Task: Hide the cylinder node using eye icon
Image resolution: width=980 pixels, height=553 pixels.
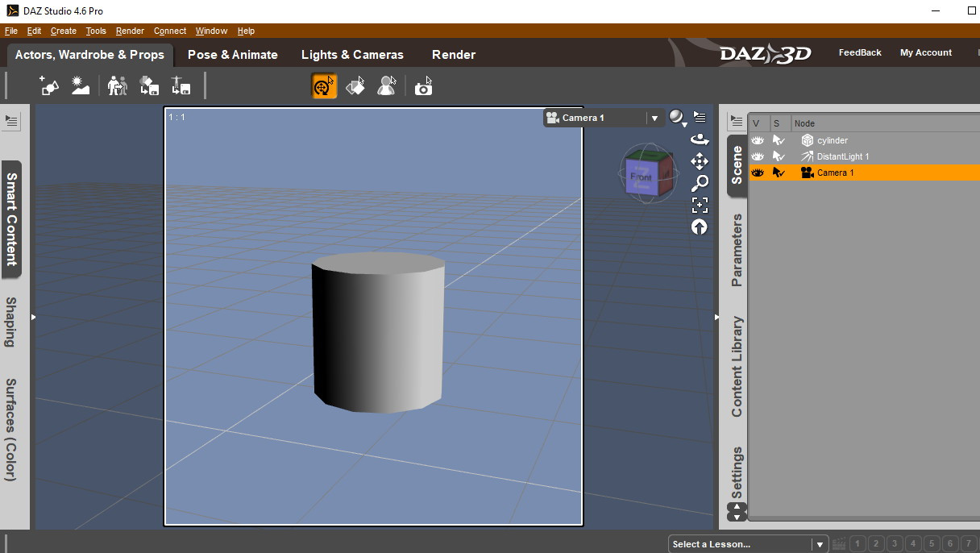Action: [758, 140]
